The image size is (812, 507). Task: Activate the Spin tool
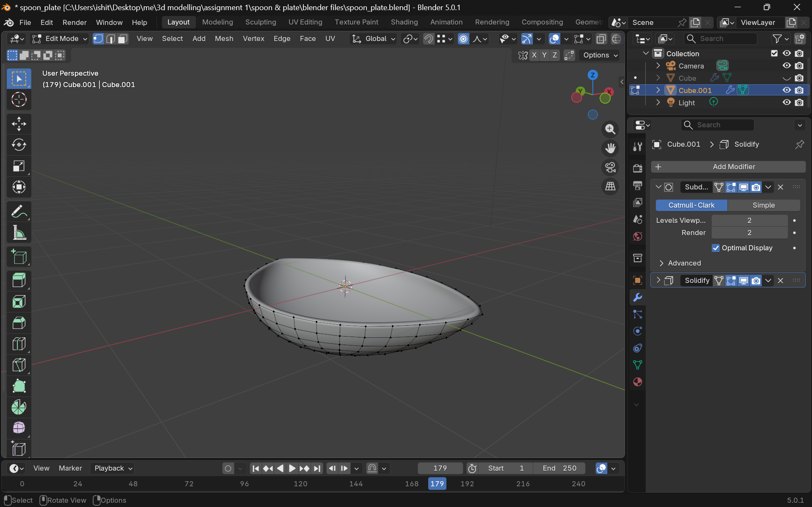[19, 407]
